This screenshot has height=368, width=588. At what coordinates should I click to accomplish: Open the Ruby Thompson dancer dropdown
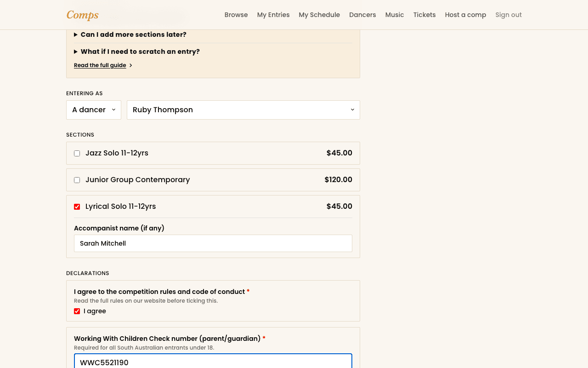[x=243, y=110]
